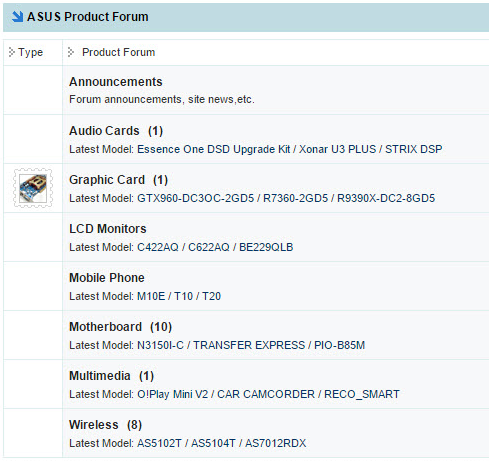This screenshot has width=489, height=461.
Task: Select TRANSFER EXPRESS model
Action: [x=249, y=345]
